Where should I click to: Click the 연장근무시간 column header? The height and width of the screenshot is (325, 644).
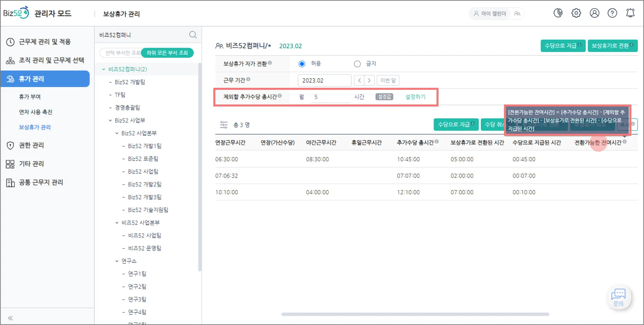[x=230, y=143]
